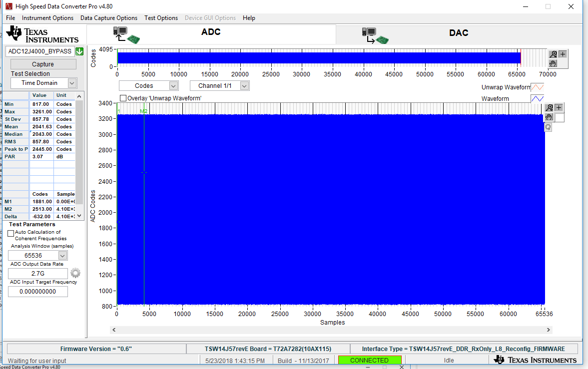The width and height of the screenshot is (588, 369).
Task: Switch to the ADC tab
Action: click(x=211, y=34)
